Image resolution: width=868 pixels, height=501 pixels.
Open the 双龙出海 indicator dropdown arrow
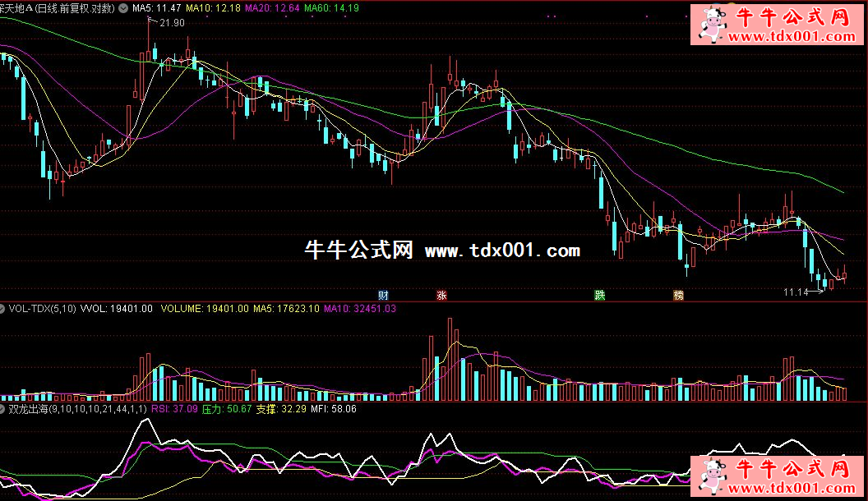2,408
